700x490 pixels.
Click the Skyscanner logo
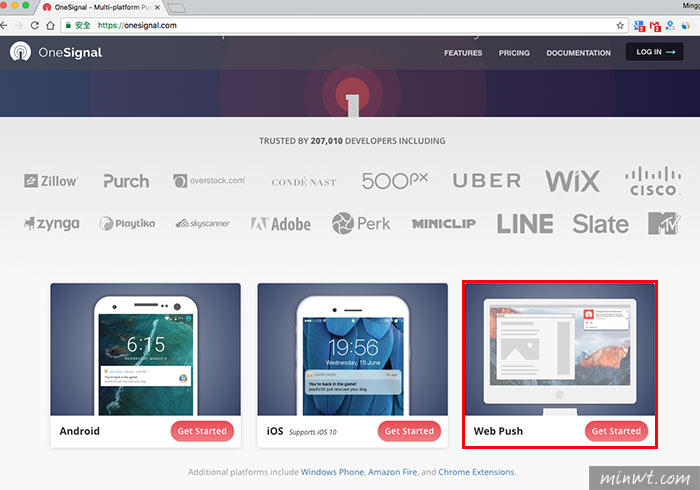pos(203,223)
